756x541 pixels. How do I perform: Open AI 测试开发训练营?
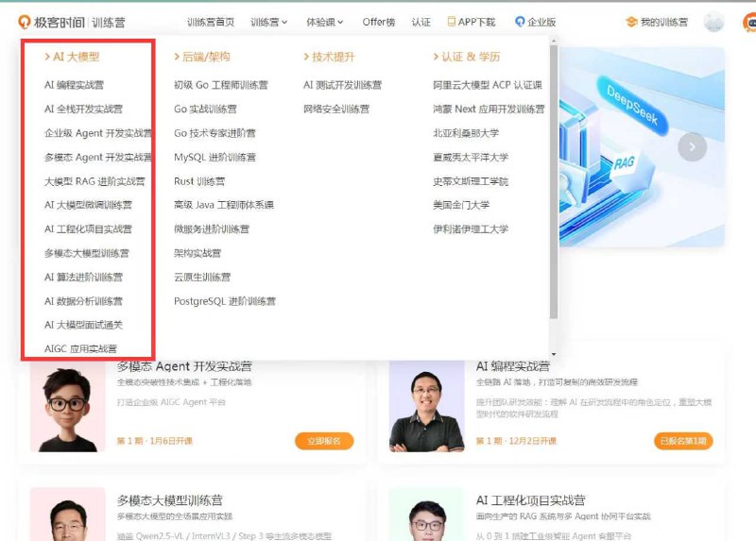342,85
